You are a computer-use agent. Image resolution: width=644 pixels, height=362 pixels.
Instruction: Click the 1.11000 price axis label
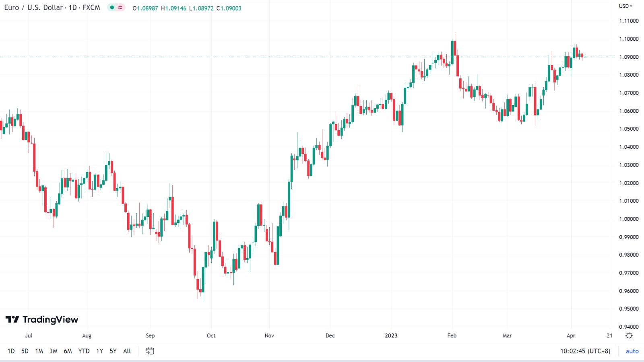(629, 21)
